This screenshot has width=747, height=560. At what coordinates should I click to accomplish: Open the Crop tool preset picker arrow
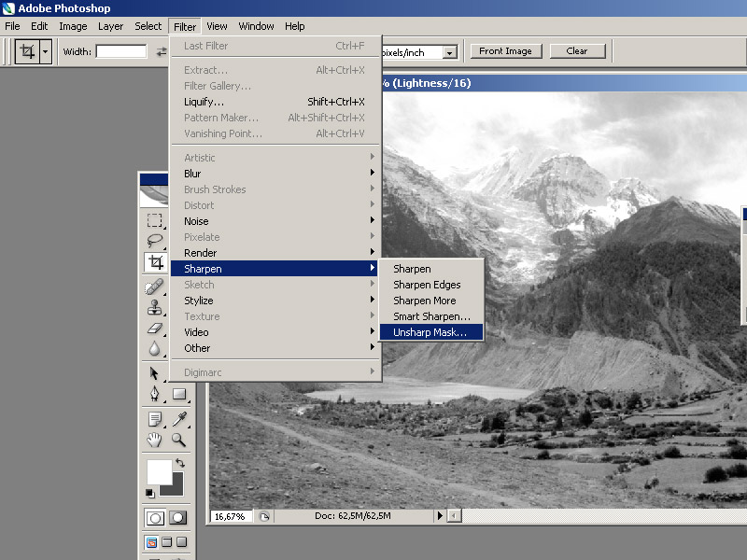[x=45, y=52]
